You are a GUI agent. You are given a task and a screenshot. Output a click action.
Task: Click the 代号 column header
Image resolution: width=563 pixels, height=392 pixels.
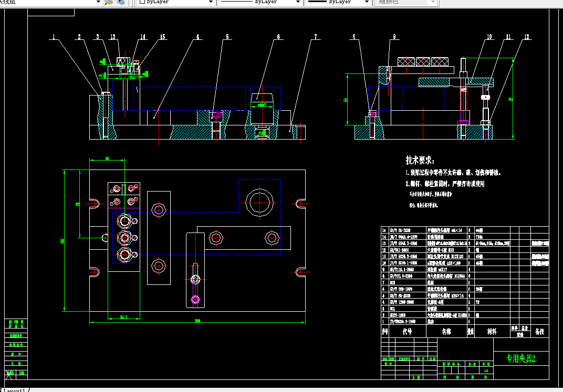tap(407, 332)
